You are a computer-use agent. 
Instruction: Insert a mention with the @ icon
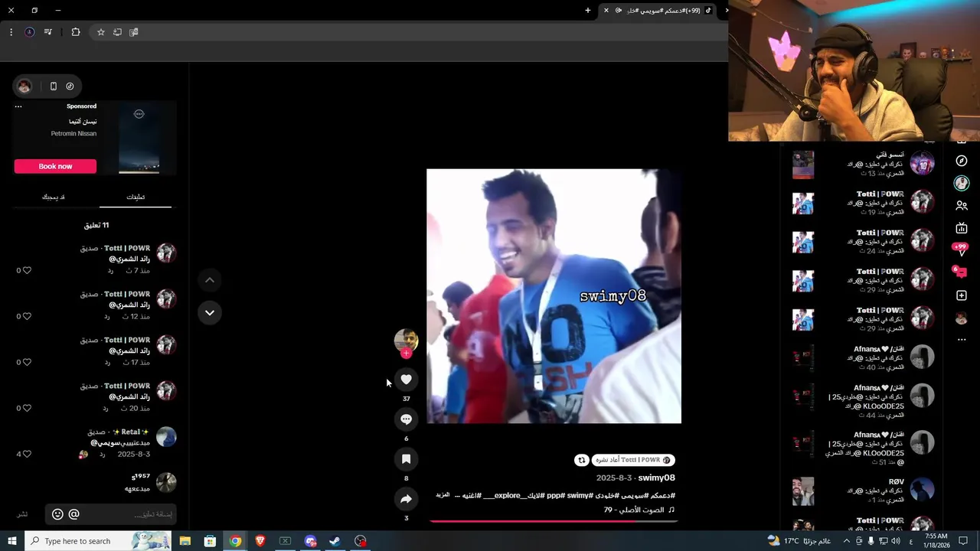74,514
